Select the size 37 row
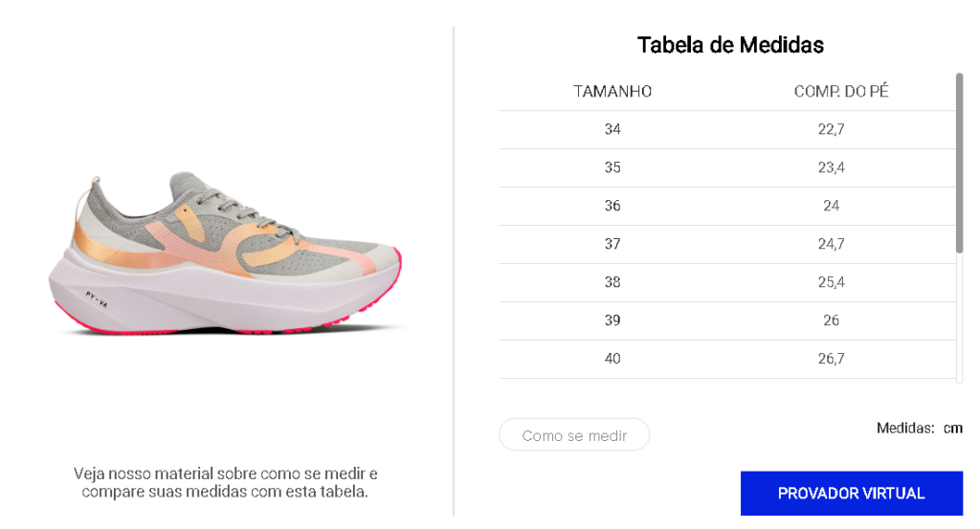Screen dimensions: 980x529 727,244
